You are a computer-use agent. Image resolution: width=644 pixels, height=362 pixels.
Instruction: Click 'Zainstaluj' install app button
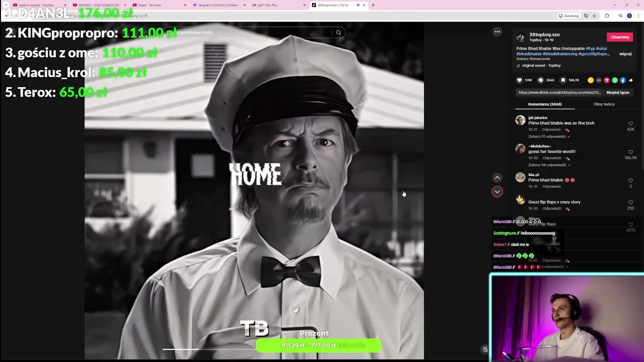click(569, 16)
